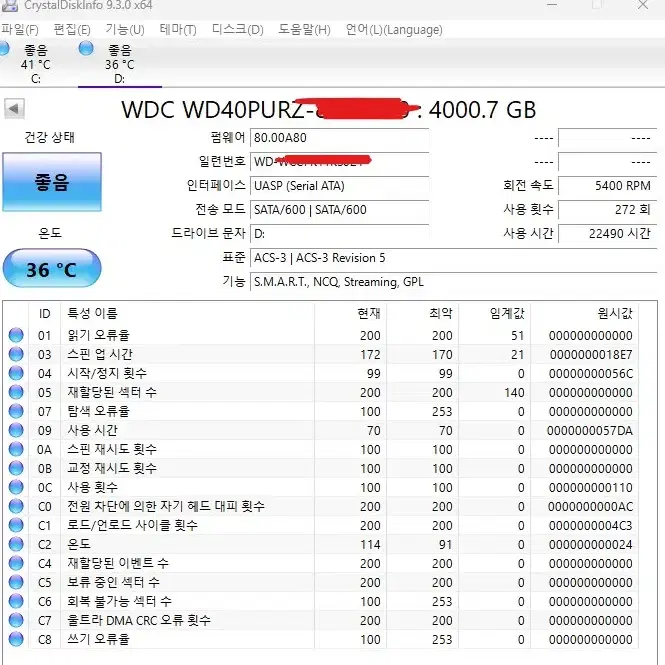Click the disk title WDC WD40PURZ 4000.7 GB

[329, 109]
